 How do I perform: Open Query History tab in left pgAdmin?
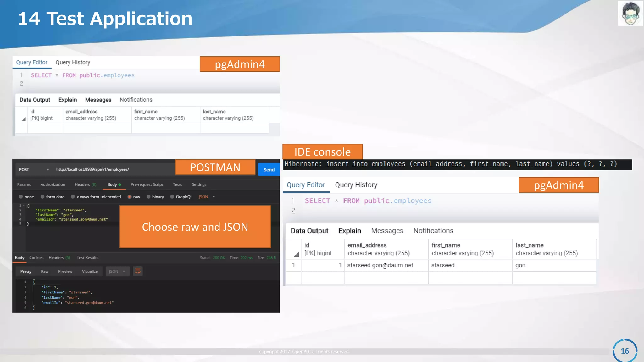tap(73, 62)
